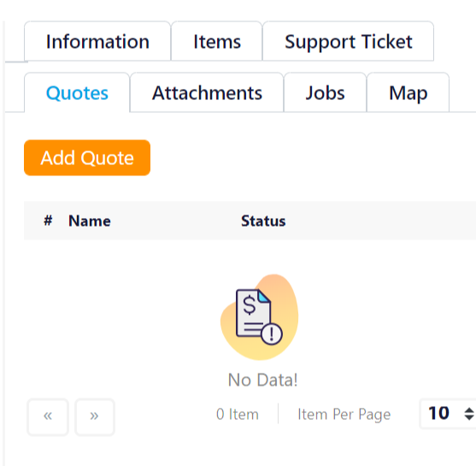Click the 0 Item count label

click(238, 414)
